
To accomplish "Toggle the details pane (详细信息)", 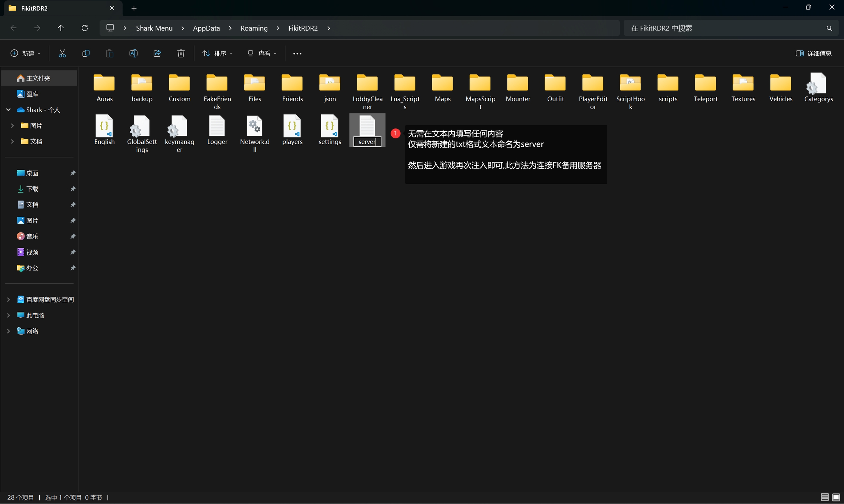I will (x=814, y=53).
